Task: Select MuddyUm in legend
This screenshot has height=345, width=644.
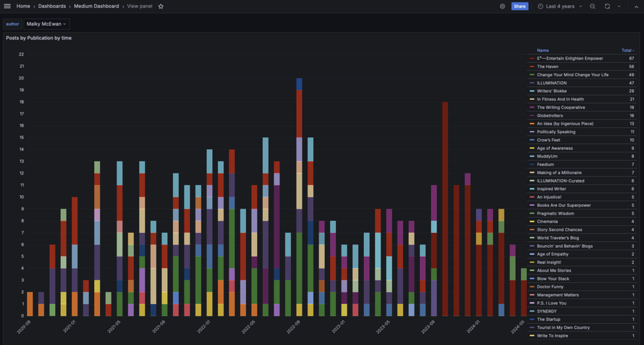Action: pyautogui.click(x=547, y=156)
